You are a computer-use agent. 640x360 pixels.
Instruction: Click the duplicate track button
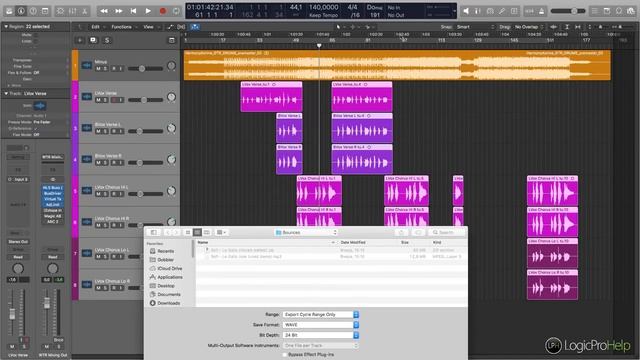click(x=93, y=40)
